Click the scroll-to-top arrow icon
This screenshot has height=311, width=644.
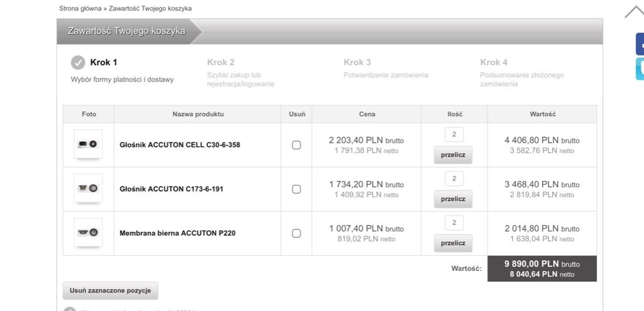pyautogui.click(x=634, y=12)
